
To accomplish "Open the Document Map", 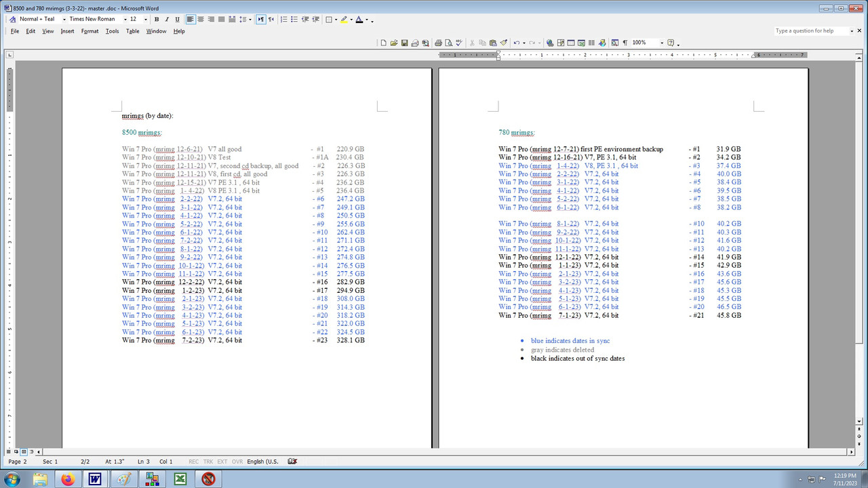I will 614,43.
